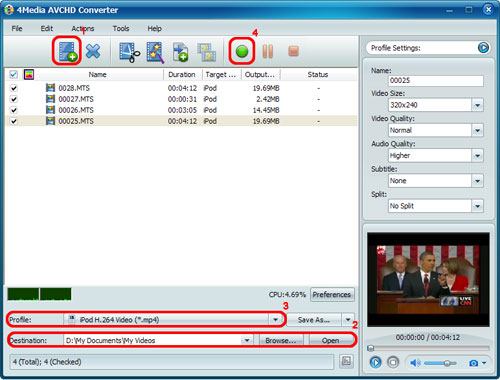Open the Clip tool with scissors
Screen dimensions: 500x380
tap(129, 52)
